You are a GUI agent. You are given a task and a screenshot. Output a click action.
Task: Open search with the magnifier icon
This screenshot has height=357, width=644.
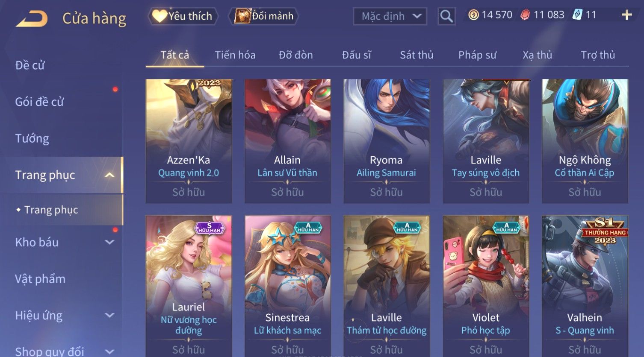coord(446,16)
